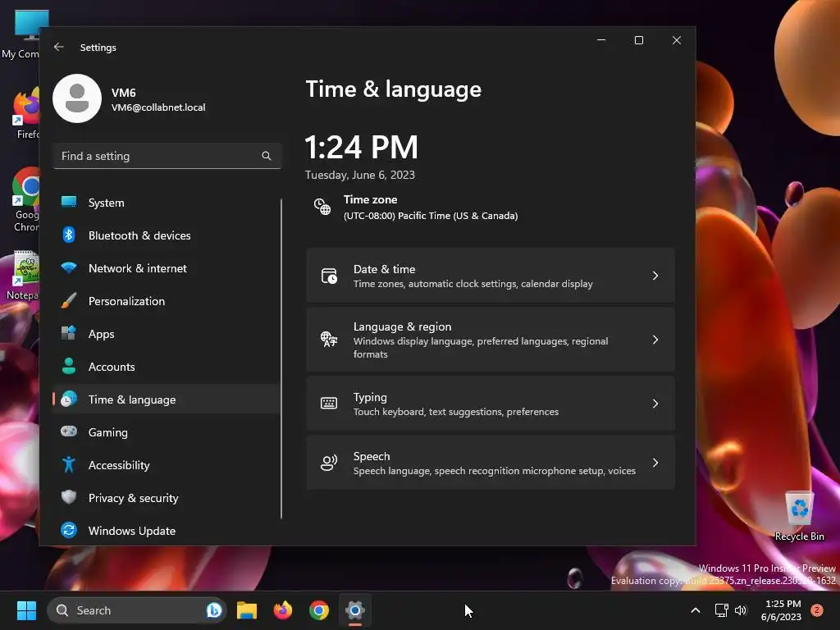Select Personalization in the sidebar
Image resolution: width=840 pixels, height=630 pixels.
(166, 301)
